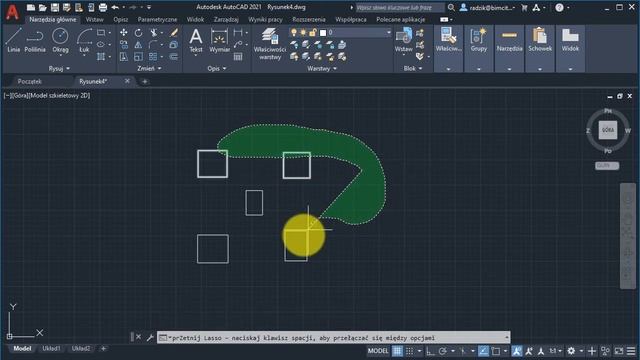Click the Stretch tool icon

[x=124, y=57]
